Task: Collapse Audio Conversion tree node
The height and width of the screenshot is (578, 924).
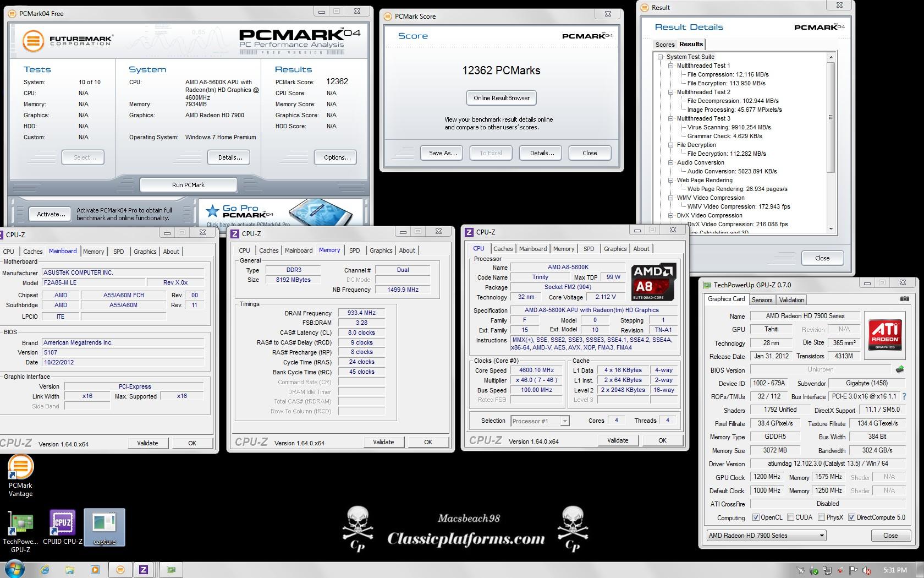Action: [671, 162]
